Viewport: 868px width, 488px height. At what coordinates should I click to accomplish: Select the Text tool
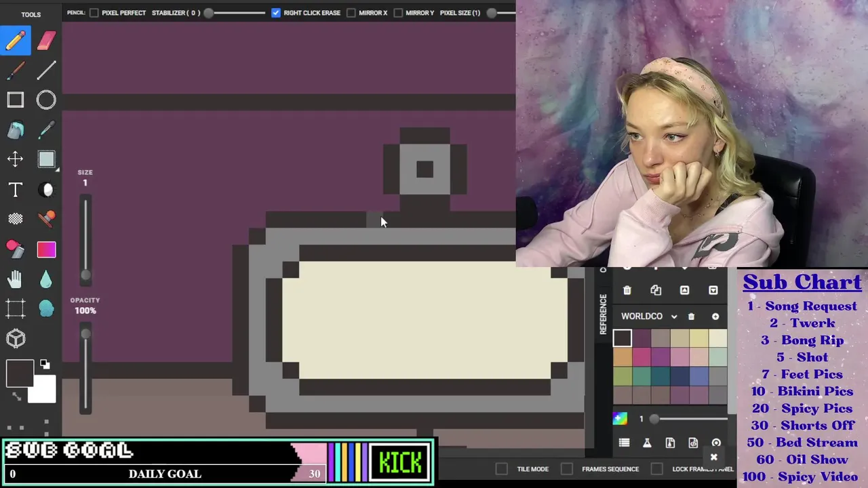16,190
